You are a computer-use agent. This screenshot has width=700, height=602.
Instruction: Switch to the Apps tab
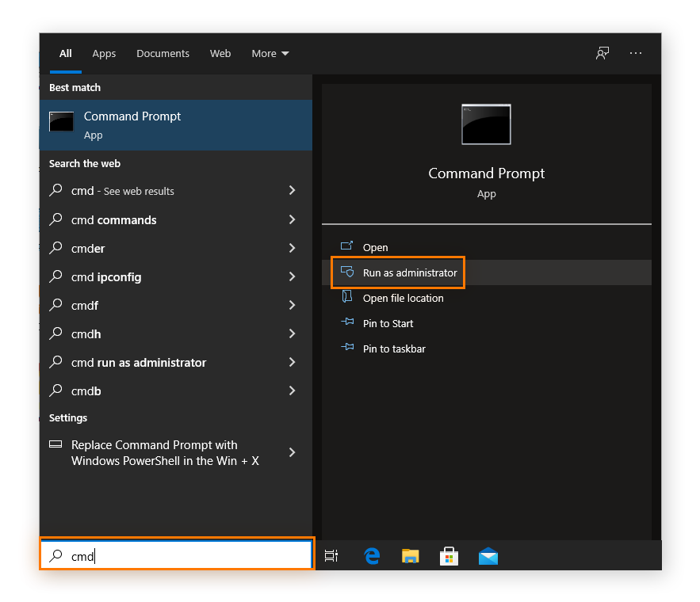[x=104, y=54]
